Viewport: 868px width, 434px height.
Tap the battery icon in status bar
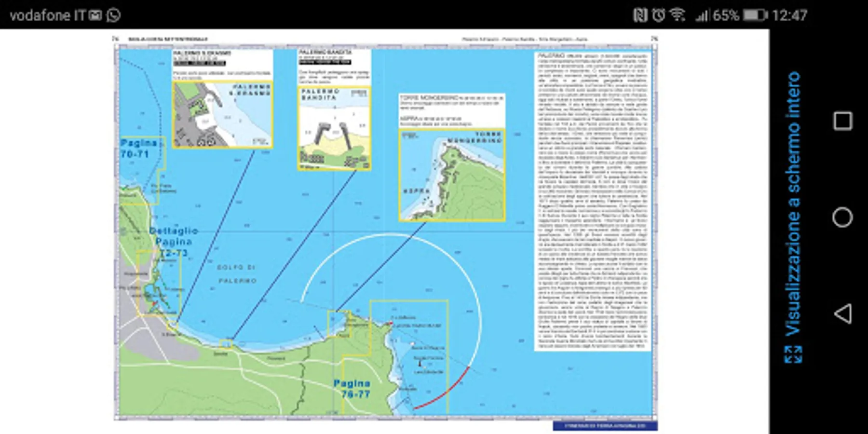coord(755,15)
